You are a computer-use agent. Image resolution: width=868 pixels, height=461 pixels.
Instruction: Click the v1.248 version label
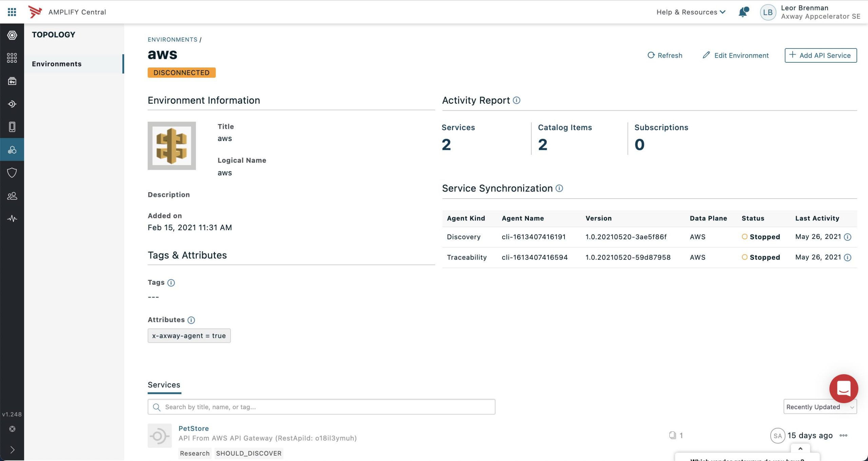point(12,414)
